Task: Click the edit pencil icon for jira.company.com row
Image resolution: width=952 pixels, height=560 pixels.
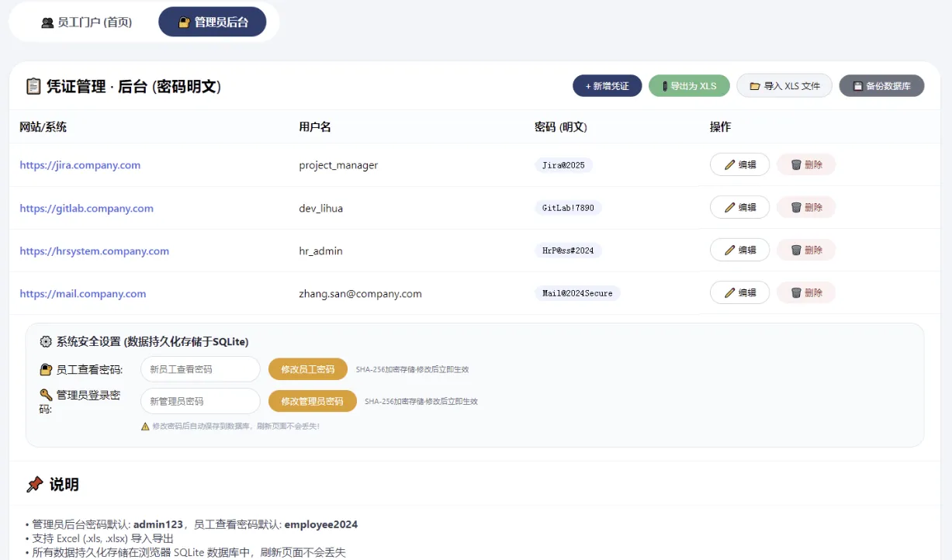Action: click(730, 164)
